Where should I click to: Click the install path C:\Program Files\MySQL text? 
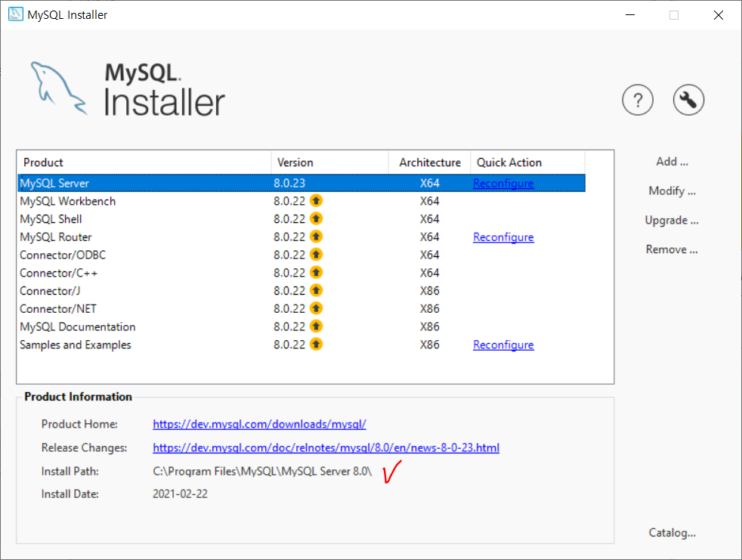(x=262, y=472)
